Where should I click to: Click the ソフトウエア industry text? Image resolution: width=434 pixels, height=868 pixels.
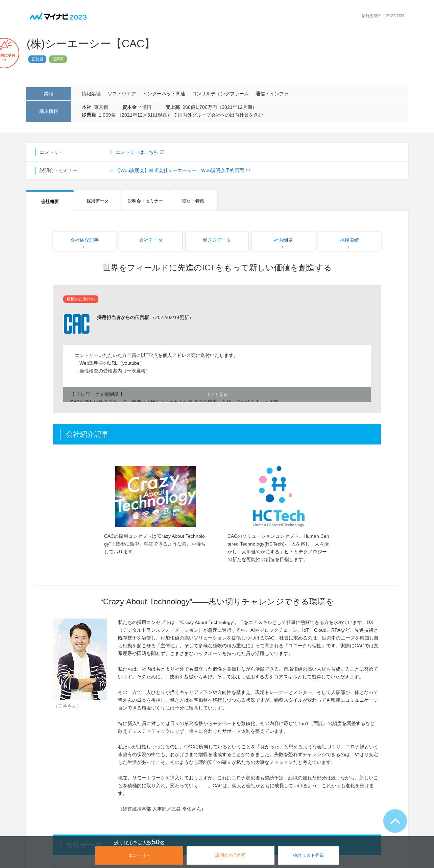[122, 94]
